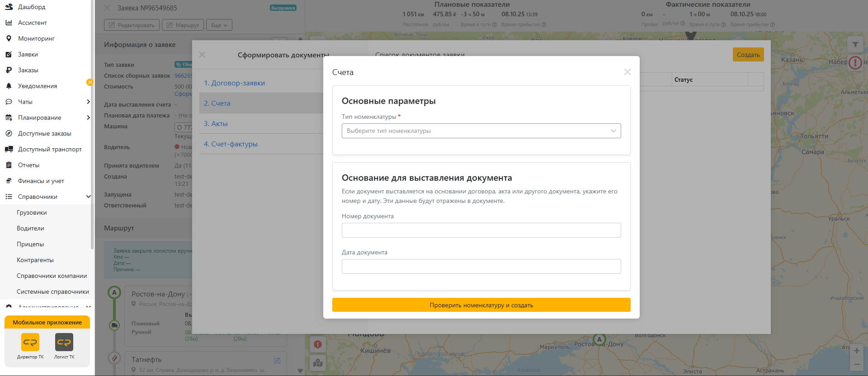Click the map filter funnel icon

[855, 45]
